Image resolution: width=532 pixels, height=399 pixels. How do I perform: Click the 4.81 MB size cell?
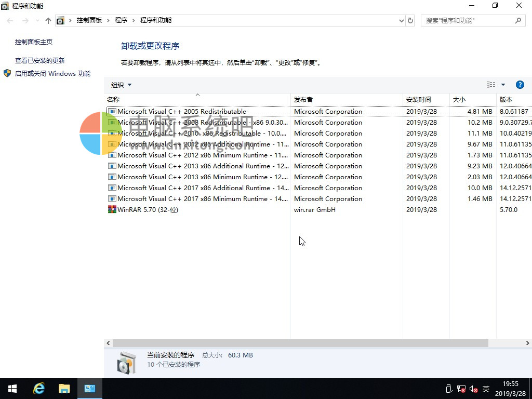click(480, 111)
